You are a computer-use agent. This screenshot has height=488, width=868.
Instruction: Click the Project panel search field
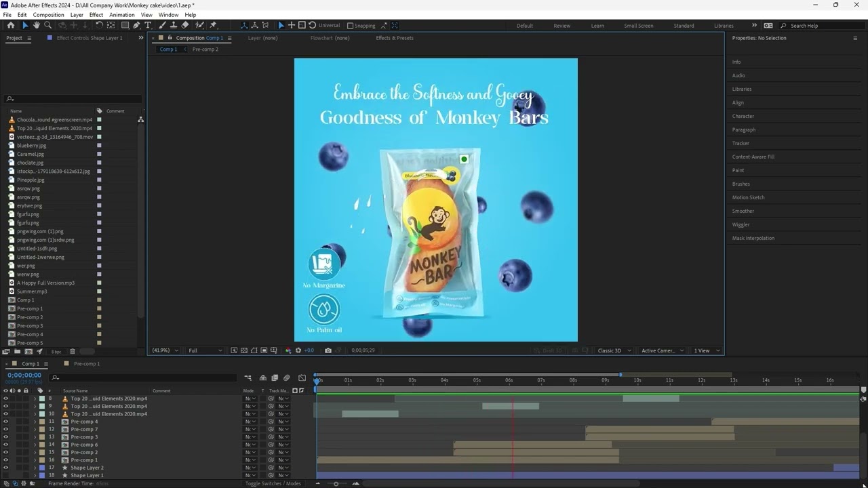(x=73, y=98)
